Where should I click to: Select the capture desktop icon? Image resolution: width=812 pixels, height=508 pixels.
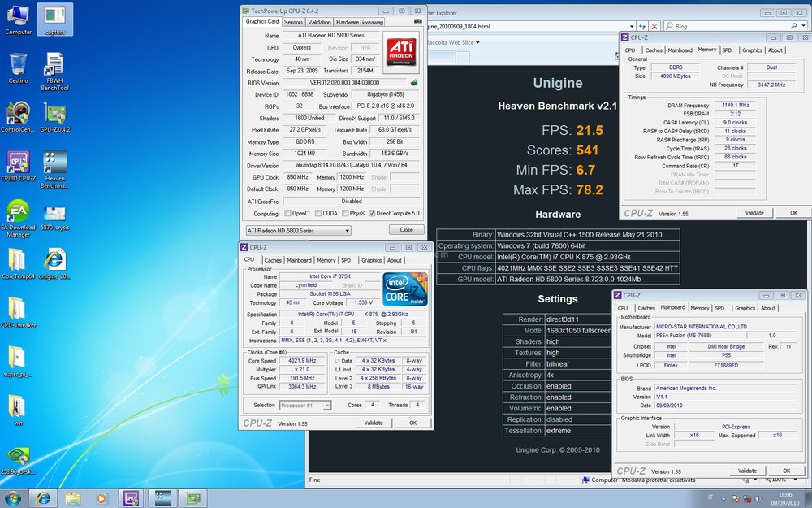(x=55, y=20)
